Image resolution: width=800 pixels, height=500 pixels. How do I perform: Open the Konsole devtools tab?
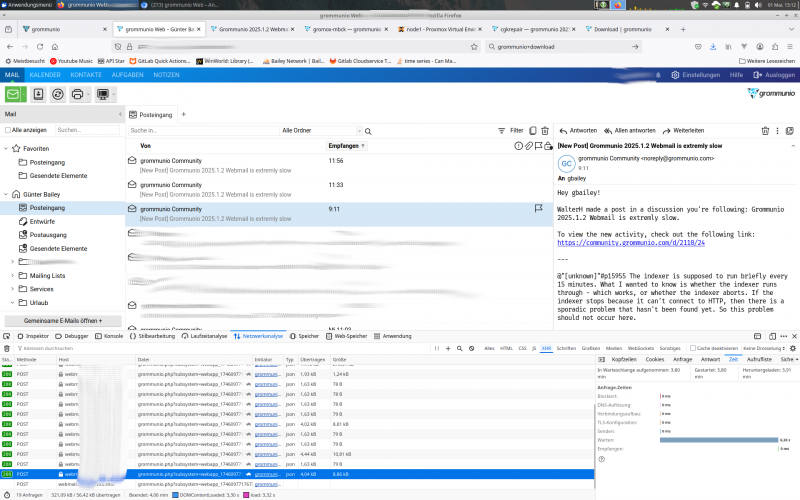tap(113, 336)
